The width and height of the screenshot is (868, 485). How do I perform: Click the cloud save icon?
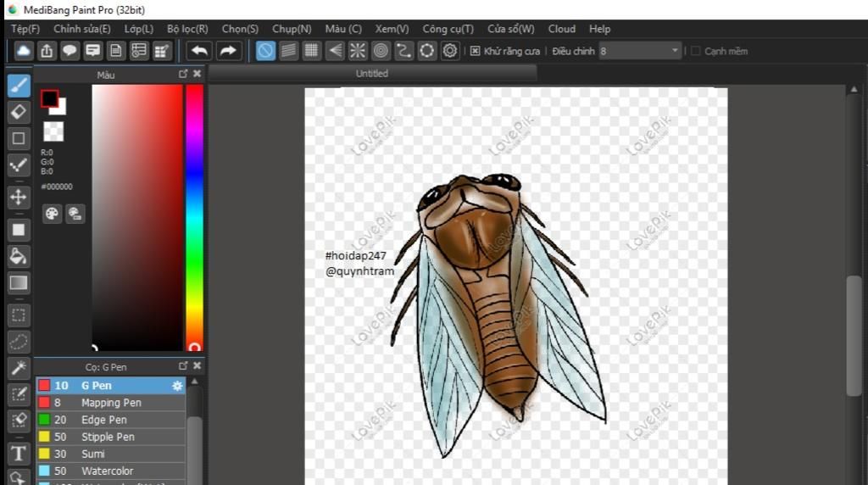[23, 51]
